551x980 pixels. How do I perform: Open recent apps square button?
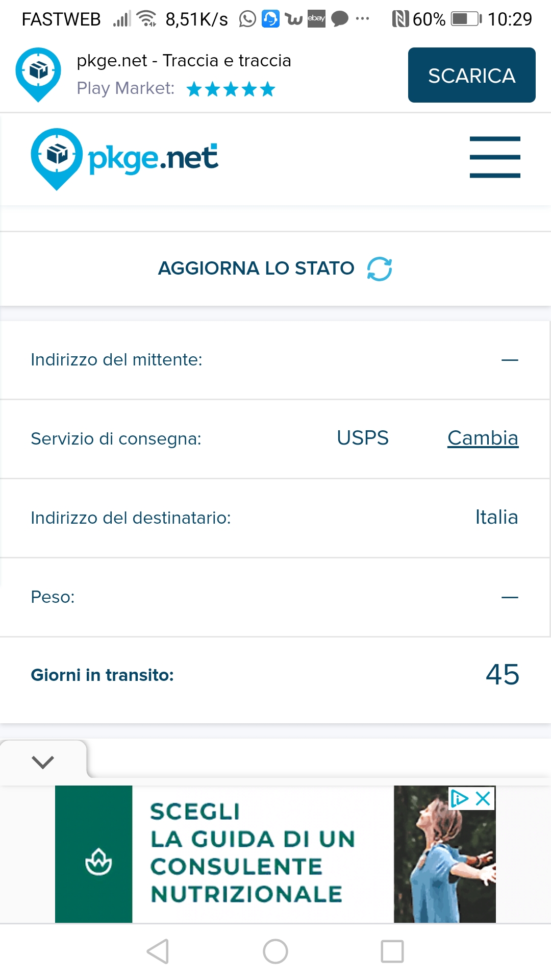(x=392, y=951)
